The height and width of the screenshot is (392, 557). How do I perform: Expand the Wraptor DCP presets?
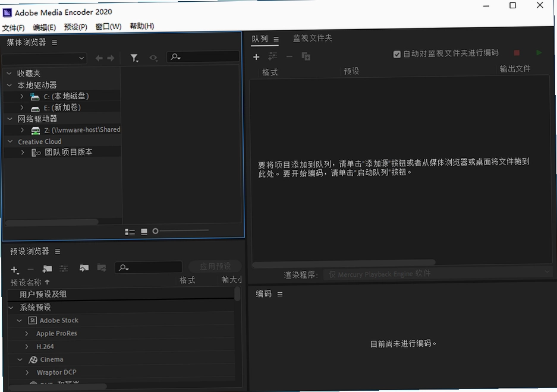coord(27,372)
